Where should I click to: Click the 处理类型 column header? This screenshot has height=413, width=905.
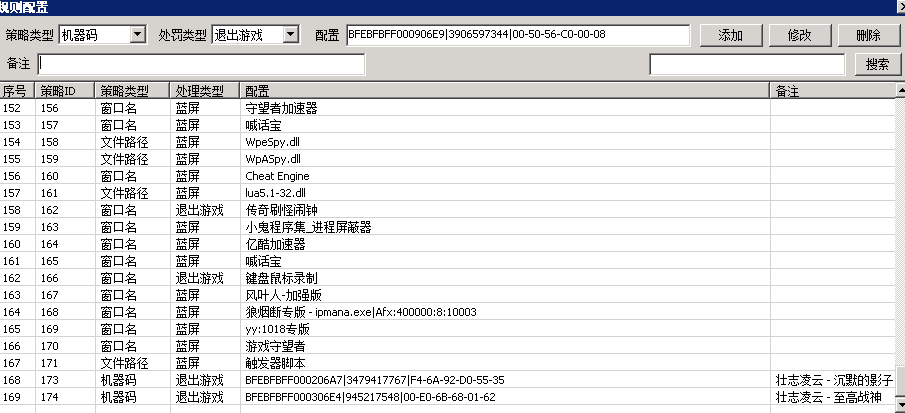click(205, 91)
